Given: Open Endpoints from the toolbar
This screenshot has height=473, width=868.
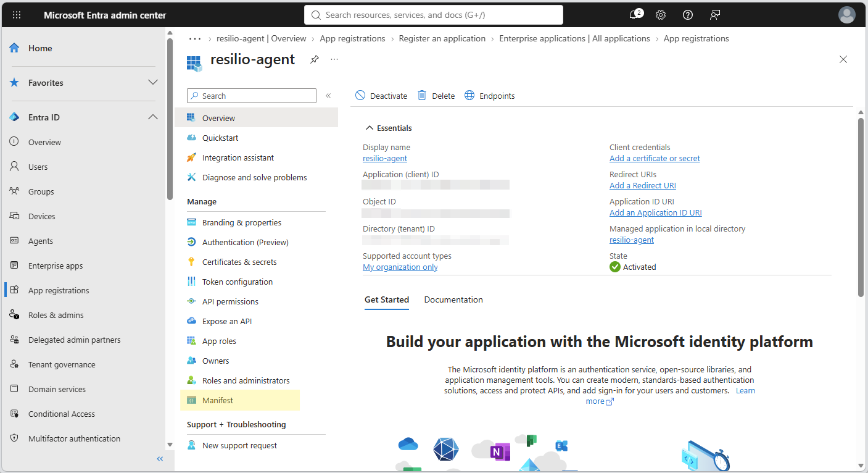Looking at the screenshot, I should 489,96.
